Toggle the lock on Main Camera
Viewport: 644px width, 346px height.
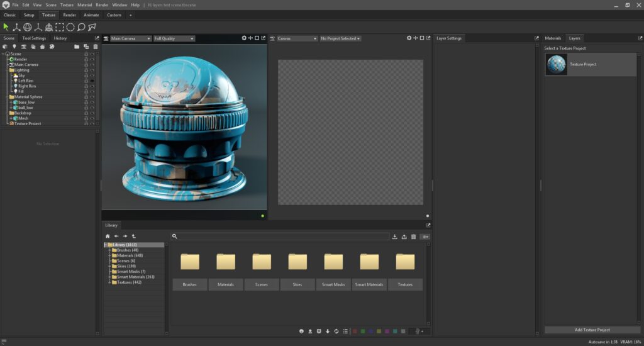tap(86, 65)
